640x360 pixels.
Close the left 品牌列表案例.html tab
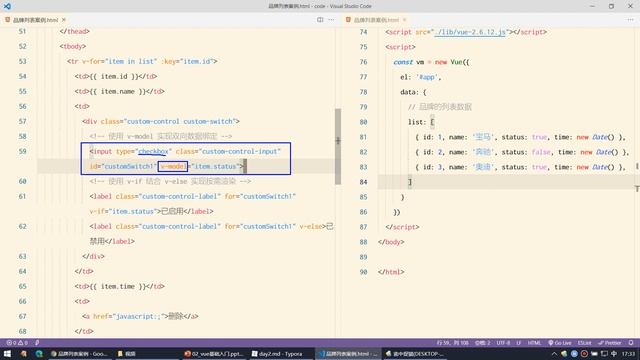click(64, 20)
